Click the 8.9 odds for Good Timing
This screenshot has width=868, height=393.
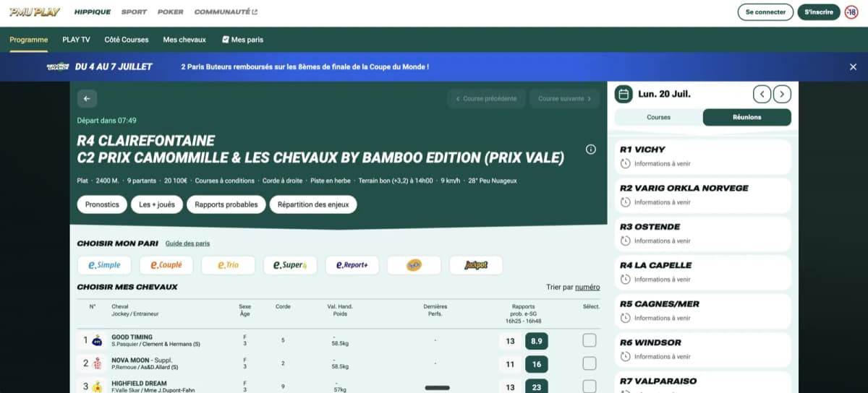coord(536,341)
